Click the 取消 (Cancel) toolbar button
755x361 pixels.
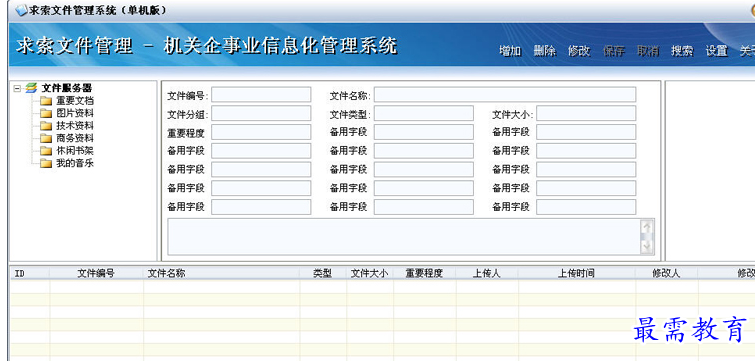point(648,51)
